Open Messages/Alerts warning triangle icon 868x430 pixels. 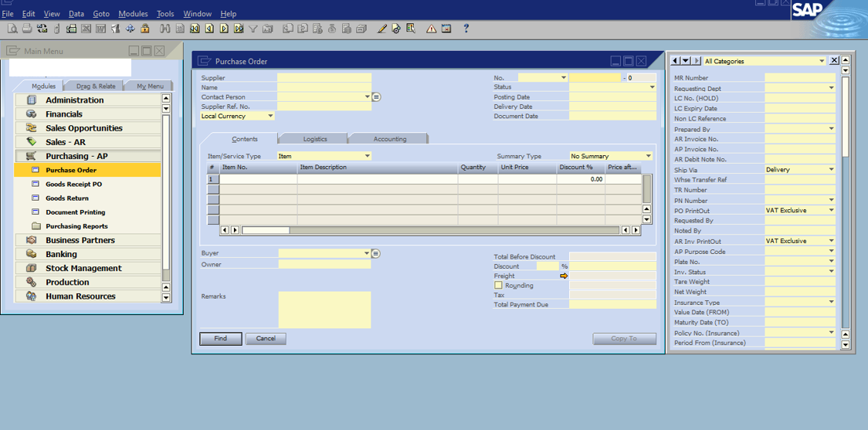coord(431,29)
